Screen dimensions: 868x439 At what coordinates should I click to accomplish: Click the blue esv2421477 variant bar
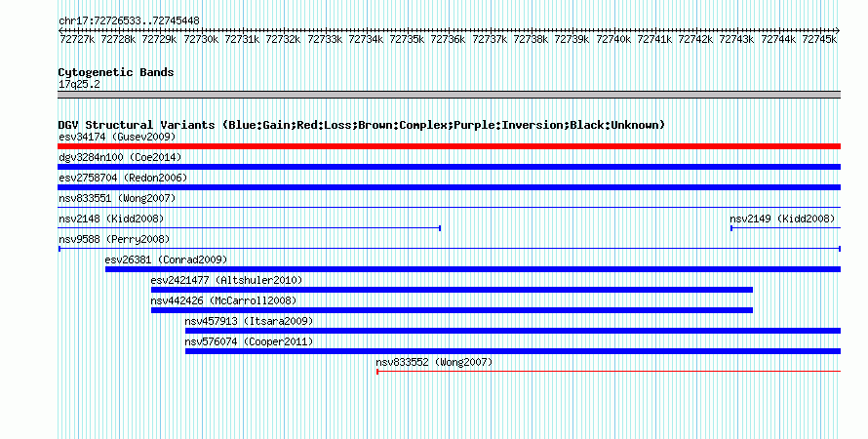click(452, 290)
